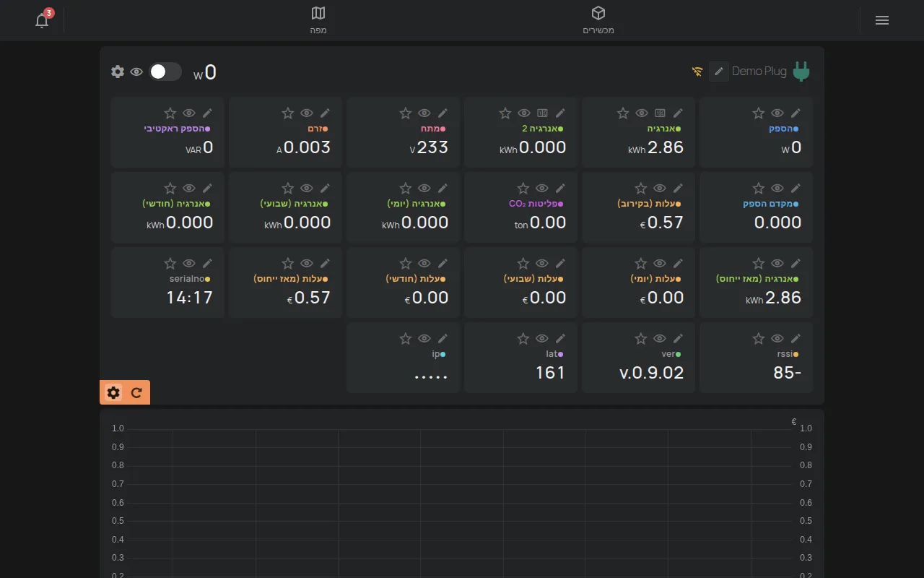This screenshot has width=924, height=578.
Task: Open the notifications bell
Action: (x=42, y=20)
